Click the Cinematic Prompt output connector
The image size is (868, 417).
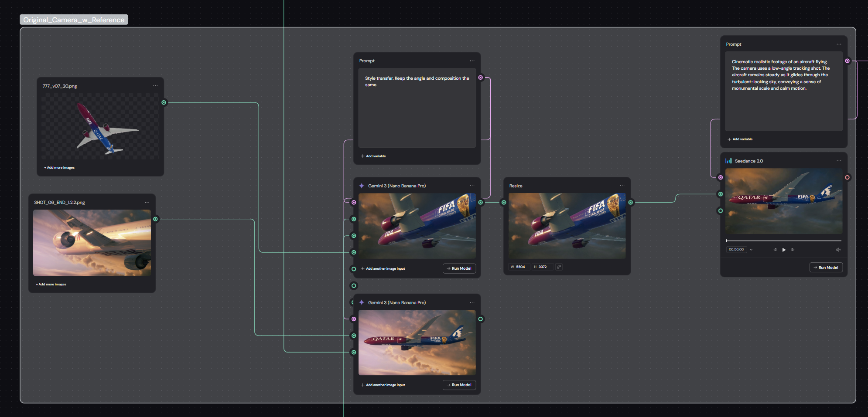847,61
